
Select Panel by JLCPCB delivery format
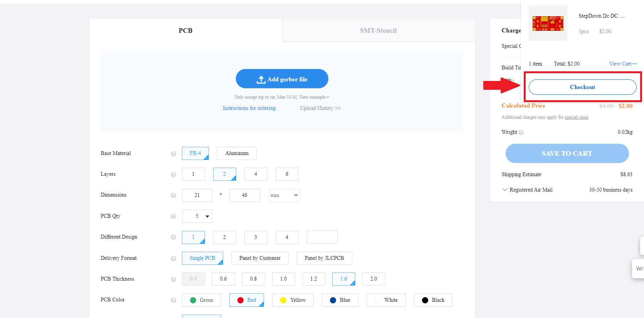click(x=324, y=258)
